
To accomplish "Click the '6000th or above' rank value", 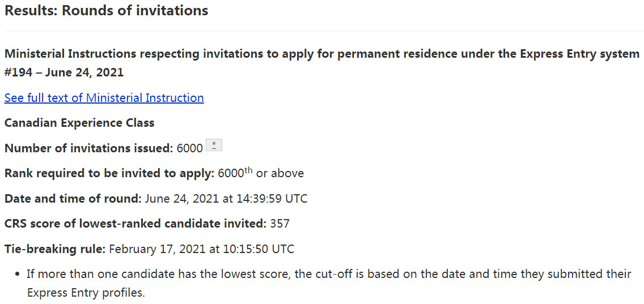I will (261, 173).
